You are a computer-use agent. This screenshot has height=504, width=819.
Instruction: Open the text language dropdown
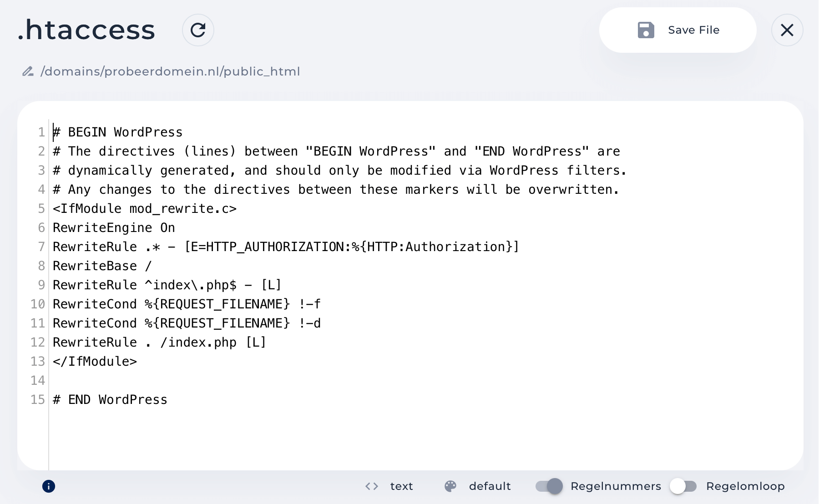(401, 486)
